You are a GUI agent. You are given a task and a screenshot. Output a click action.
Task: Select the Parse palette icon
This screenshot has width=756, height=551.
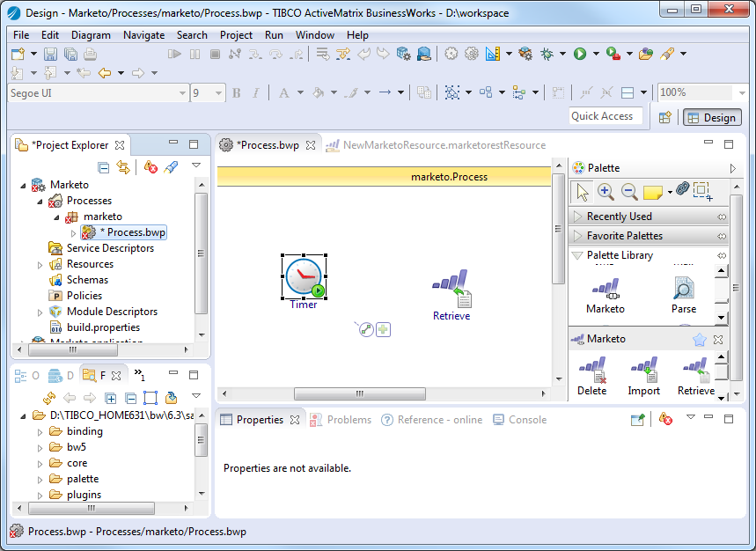(x=684, y=289)
